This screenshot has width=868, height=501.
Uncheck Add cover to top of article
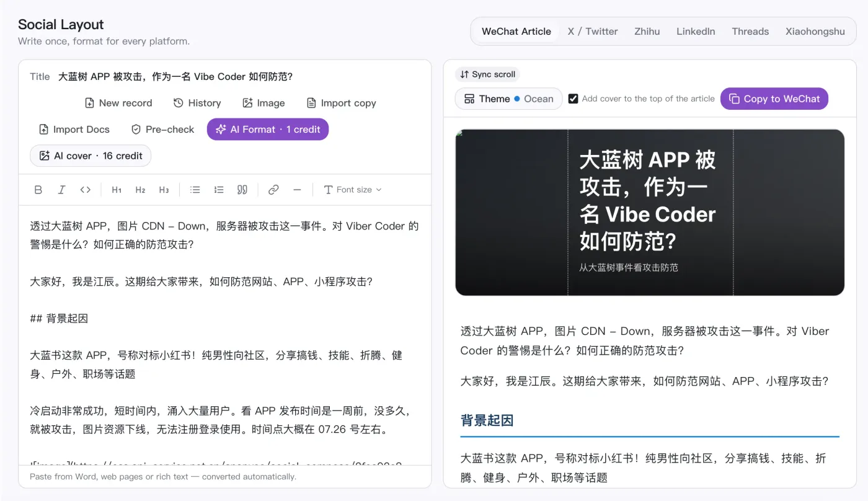coord(573,99)
